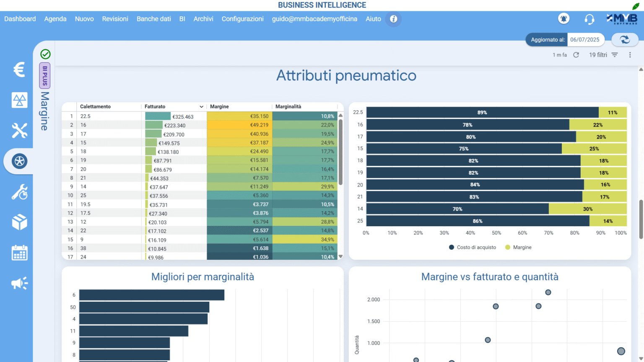Click the info icon next to Aiuto

(393, 19)
